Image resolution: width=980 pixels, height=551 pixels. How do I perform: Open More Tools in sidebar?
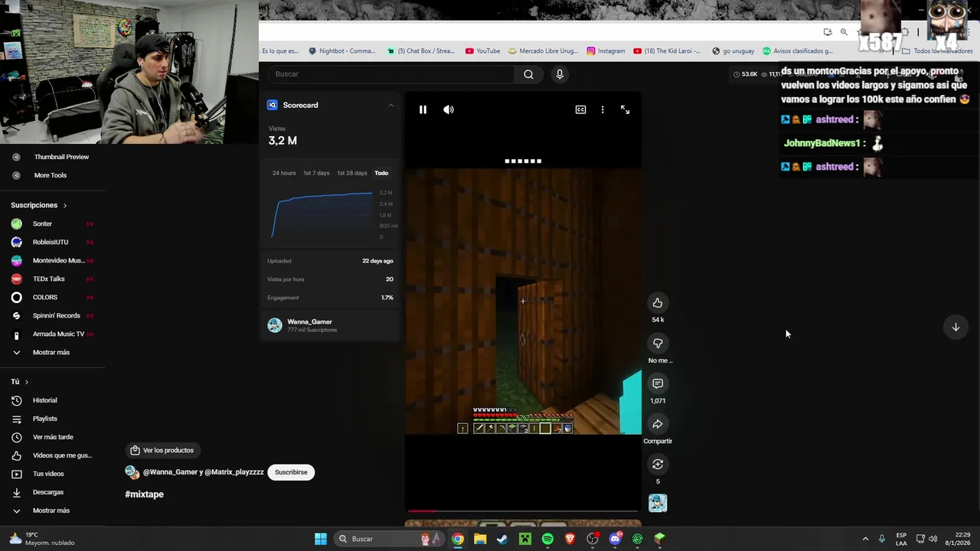[x=51, y=175]
